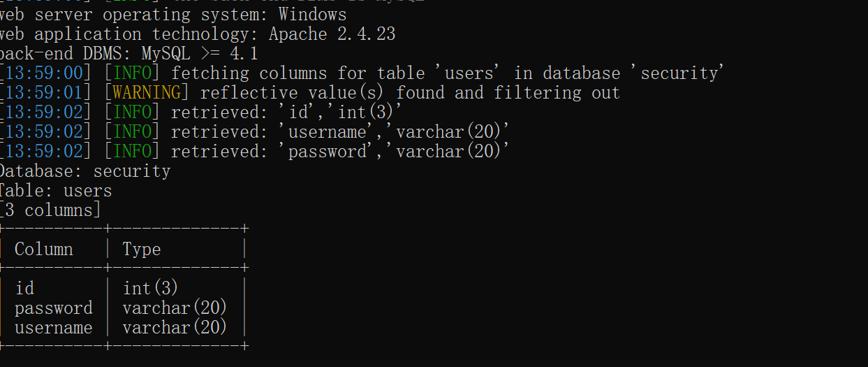Click the username cell in the Column list

54,328
